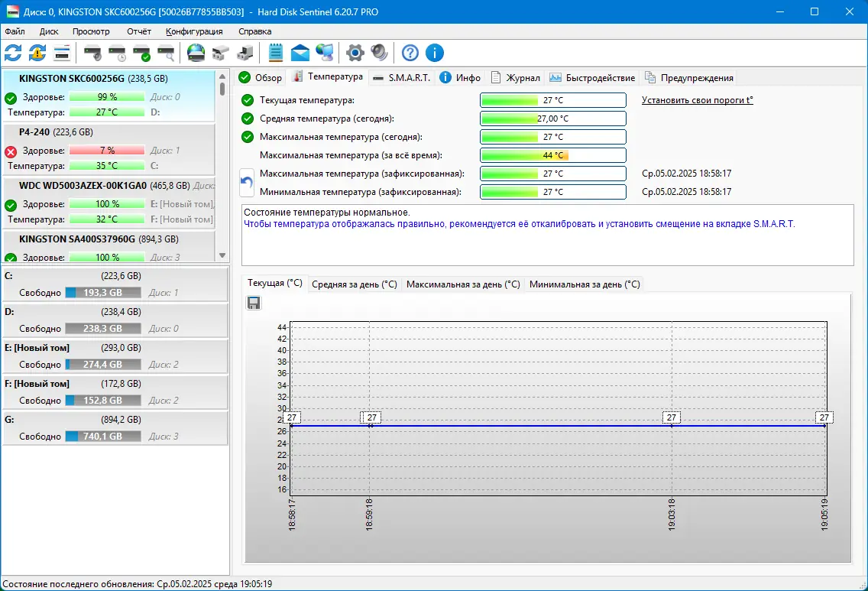Open the report notepad icon
This screenshot has width=868, height=591.
pyautogui.click(x=274, y=53)
